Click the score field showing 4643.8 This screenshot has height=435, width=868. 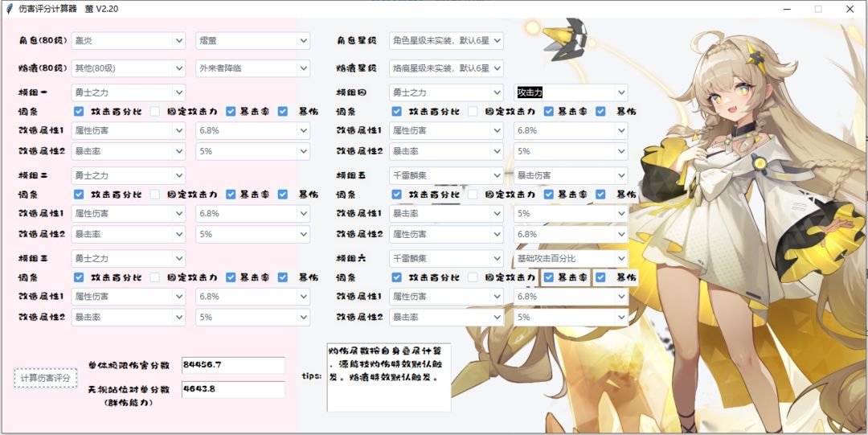(233, 389)
